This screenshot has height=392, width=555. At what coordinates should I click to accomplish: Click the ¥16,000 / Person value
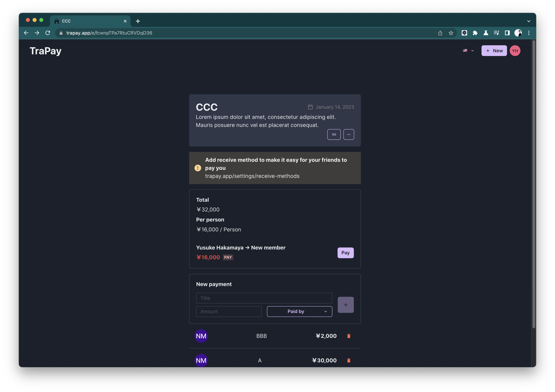coord(218,230)
